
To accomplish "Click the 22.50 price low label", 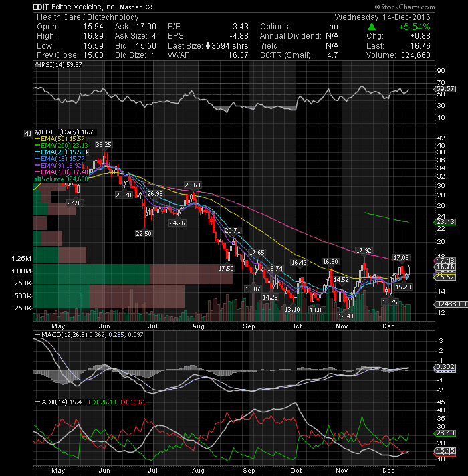I will pyautogui.click(x=144, y=234).
